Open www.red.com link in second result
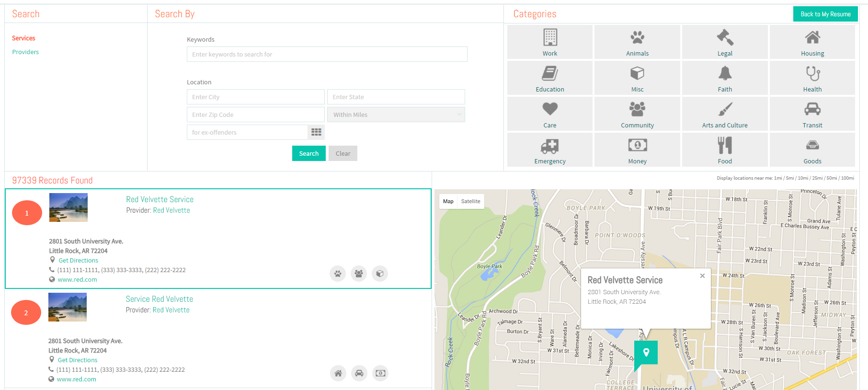868x390 pixels. pos(76,379)
